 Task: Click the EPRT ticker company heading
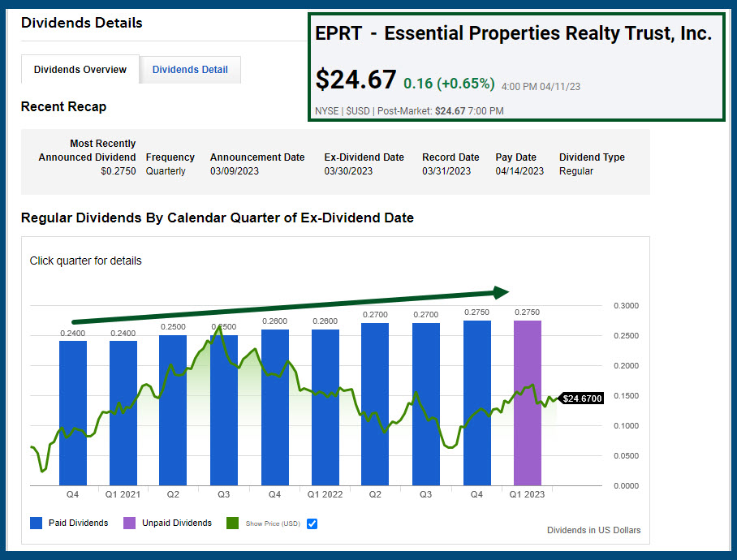513,34
